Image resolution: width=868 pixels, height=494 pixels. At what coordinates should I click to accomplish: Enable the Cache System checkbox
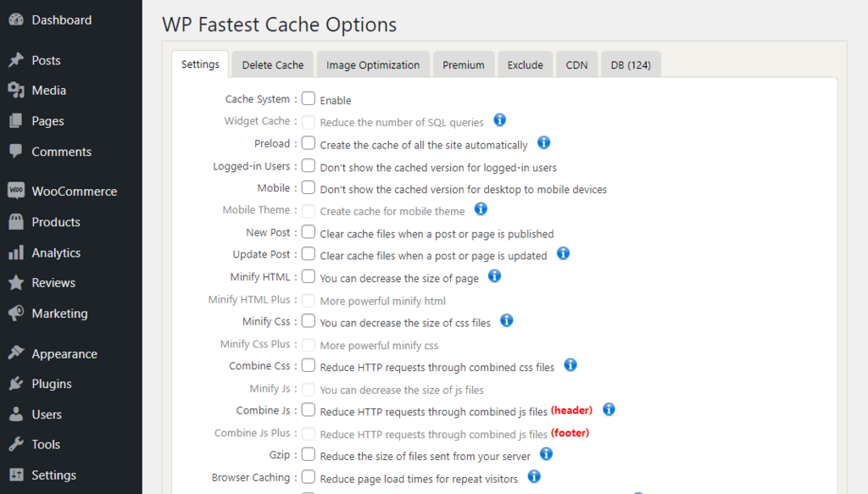pos(309,99)
